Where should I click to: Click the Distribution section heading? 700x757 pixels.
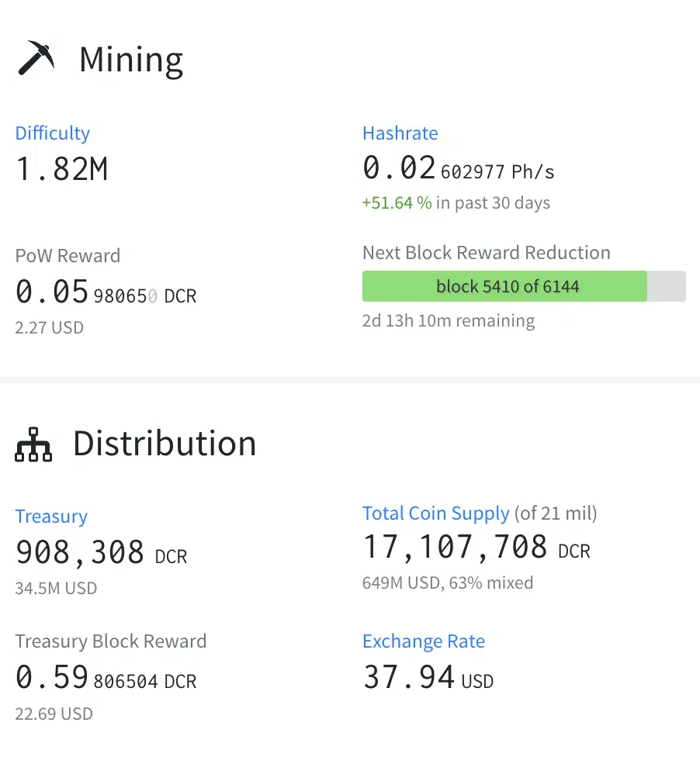[165, 444]
